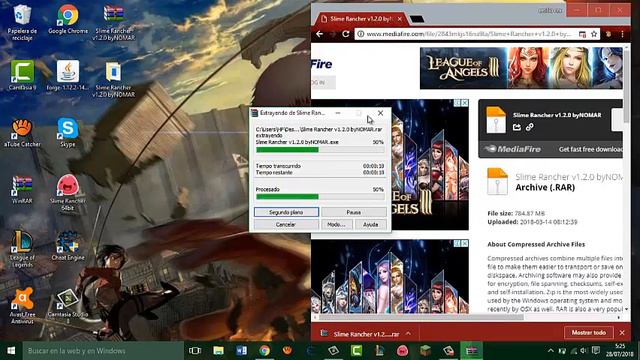The width and height of the screenshot is (640, 360).
Task: Open the Chrome three-dot menu
Action: [622, 34]
